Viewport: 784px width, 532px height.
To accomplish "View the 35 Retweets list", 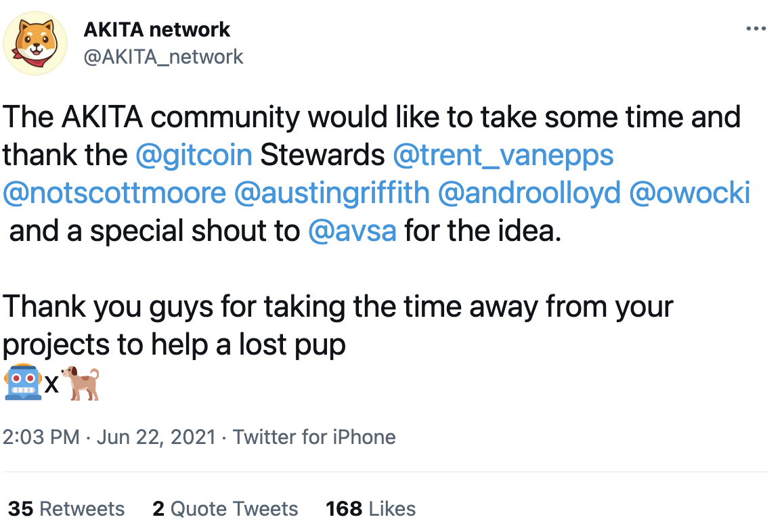I will pos(66,508).
